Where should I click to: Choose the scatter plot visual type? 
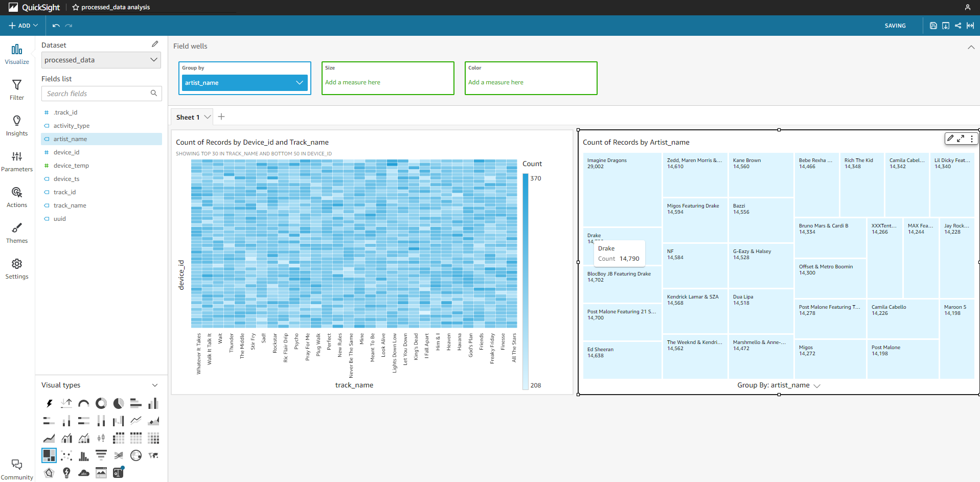(x=66, y=455)
